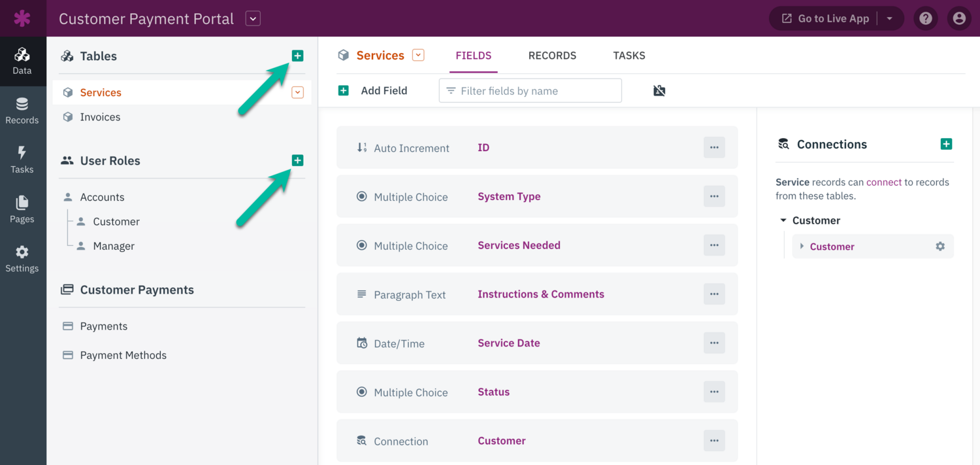Screen dimensions: 980x465
Task: Toggle the hidden fields visibility icon
Action: 659,91
